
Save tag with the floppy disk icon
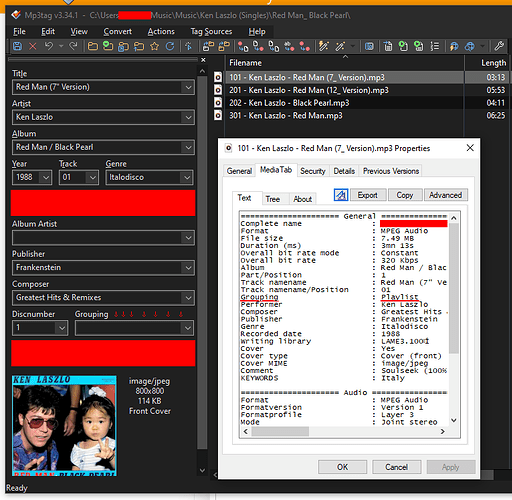pos(17,46)
